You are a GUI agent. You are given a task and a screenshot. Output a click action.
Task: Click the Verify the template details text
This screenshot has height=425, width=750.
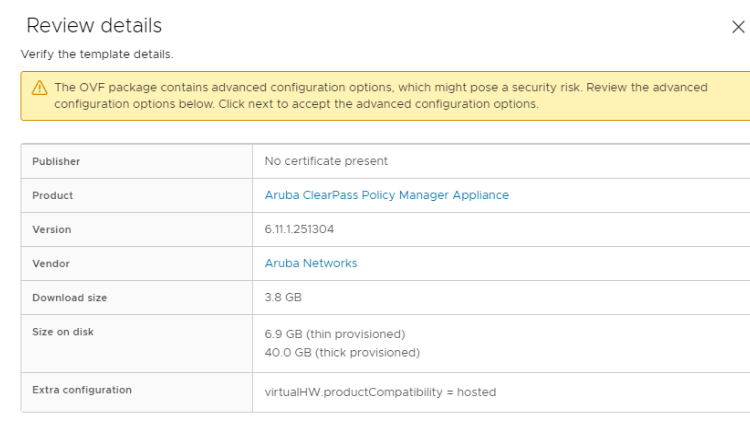[x=97, y=54]
